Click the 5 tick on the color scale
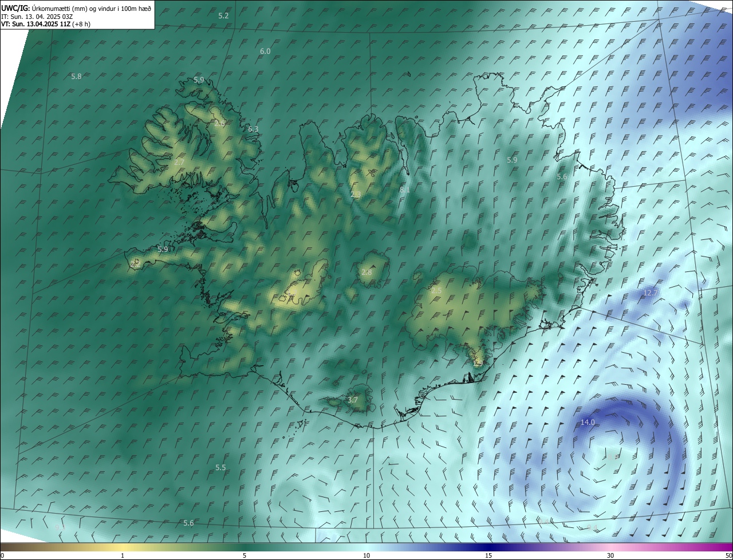Image resolution: width=733 pixels, height=560 pixels. [245, 555]
